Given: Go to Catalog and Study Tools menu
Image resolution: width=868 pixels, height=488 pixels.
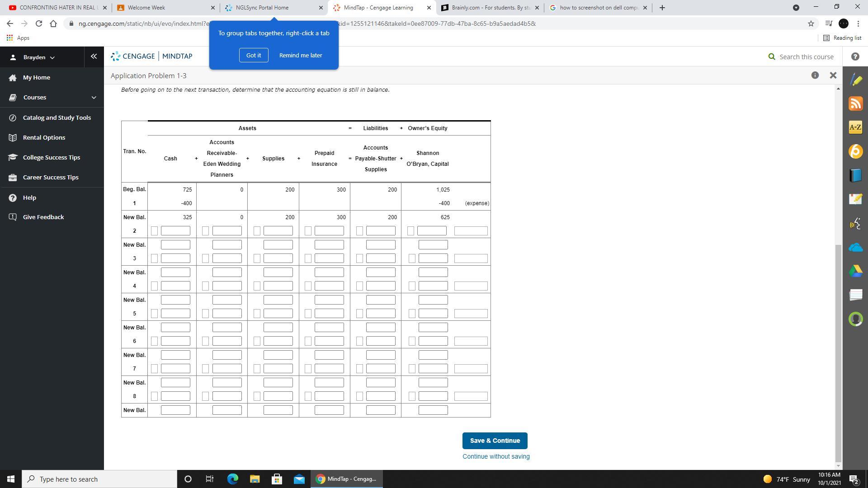Looking at the screenshot, I should pos(57,117).
